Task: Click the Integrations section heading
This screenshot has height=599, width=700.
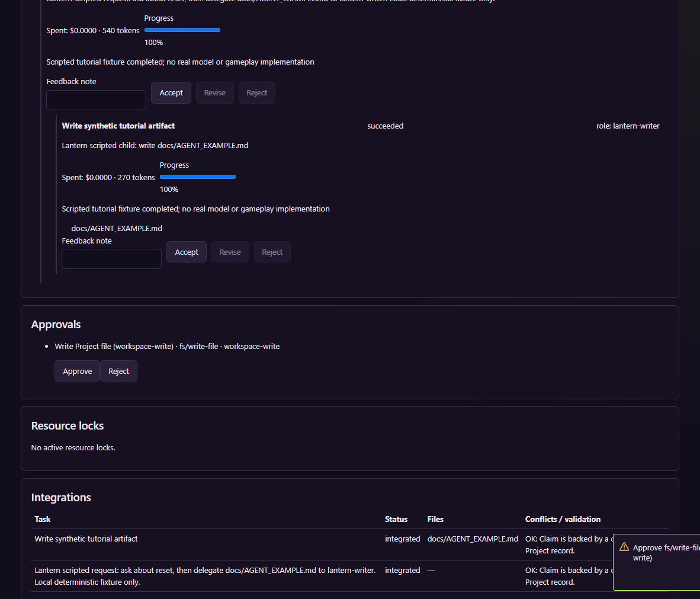Action: tap(61, 497)
